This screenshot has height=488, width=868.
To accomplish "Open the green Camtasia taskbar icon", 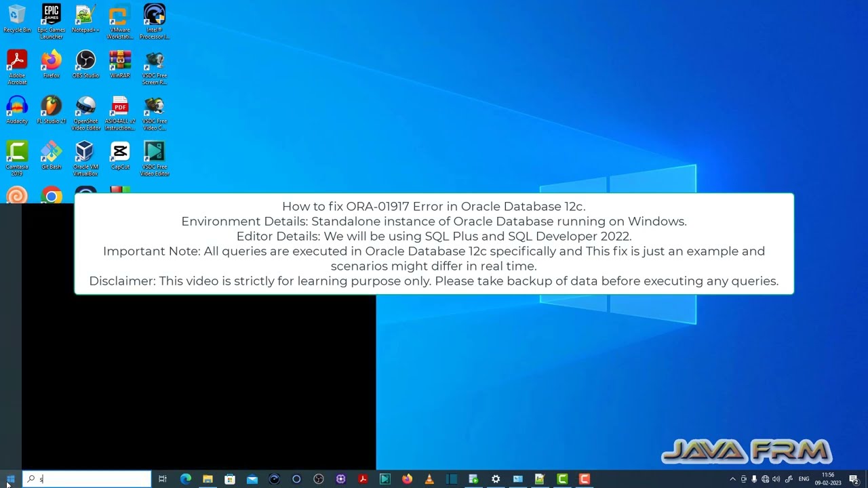I will [562, 479].
